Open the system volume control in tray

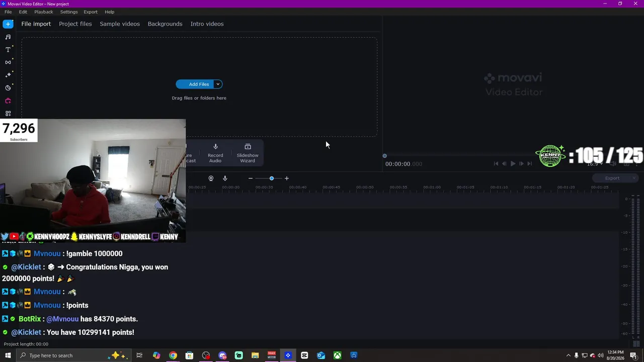(601, 355)
